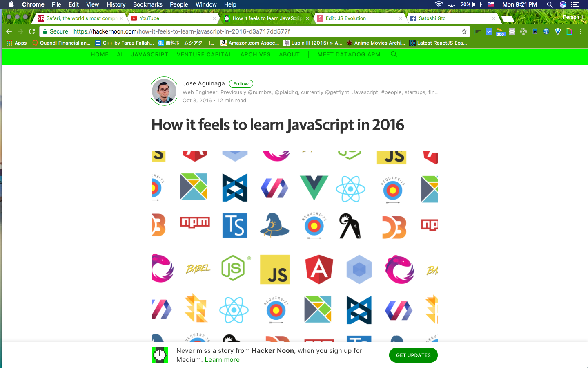Image resolution: width=588 pixels, height=368 pixels.
Task: Click Learn more in the signup banner
Action: click(222, 360)
